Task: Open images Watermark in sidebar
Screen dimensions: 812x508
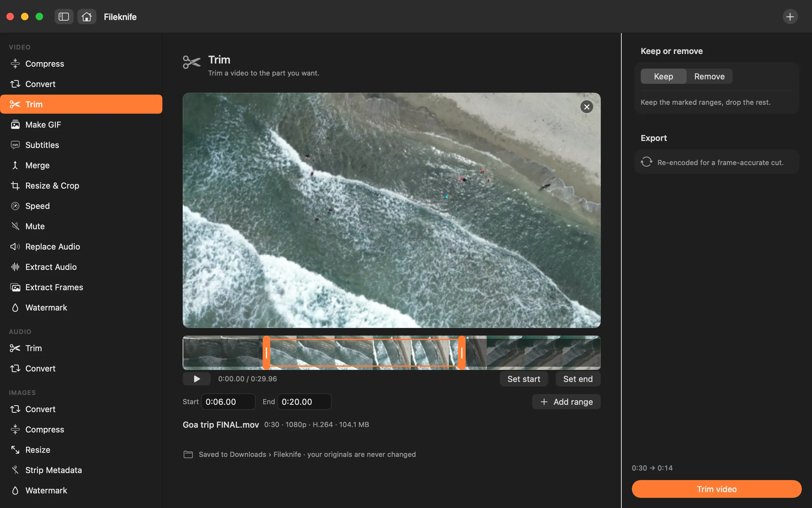Action: pos(81,491)
